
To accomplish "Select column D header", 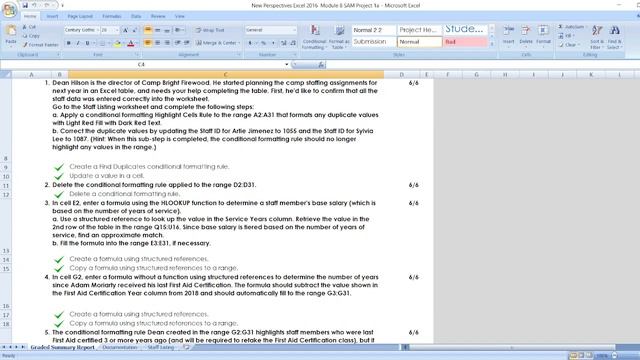I will tap(402, 75).
